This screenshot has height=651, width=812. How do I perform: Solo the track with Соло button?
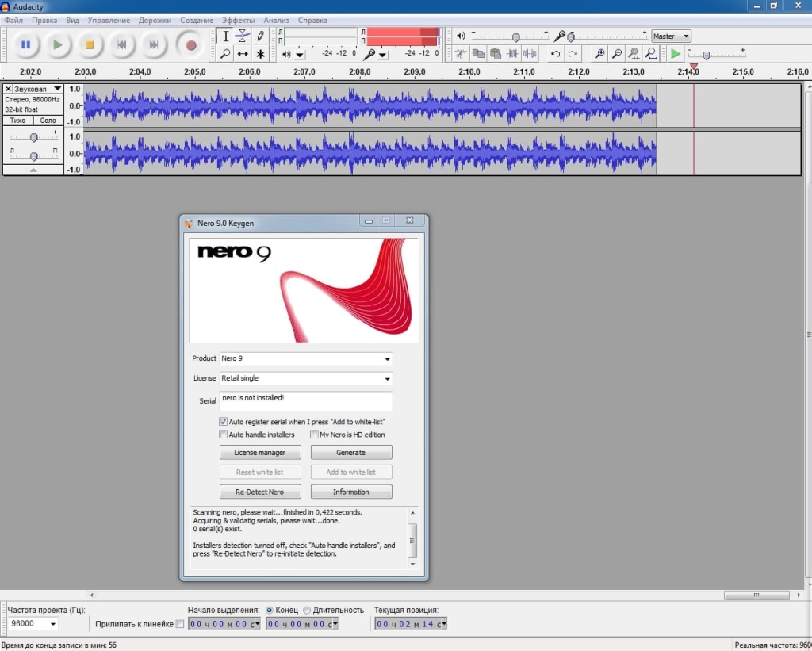coord(48,121)
